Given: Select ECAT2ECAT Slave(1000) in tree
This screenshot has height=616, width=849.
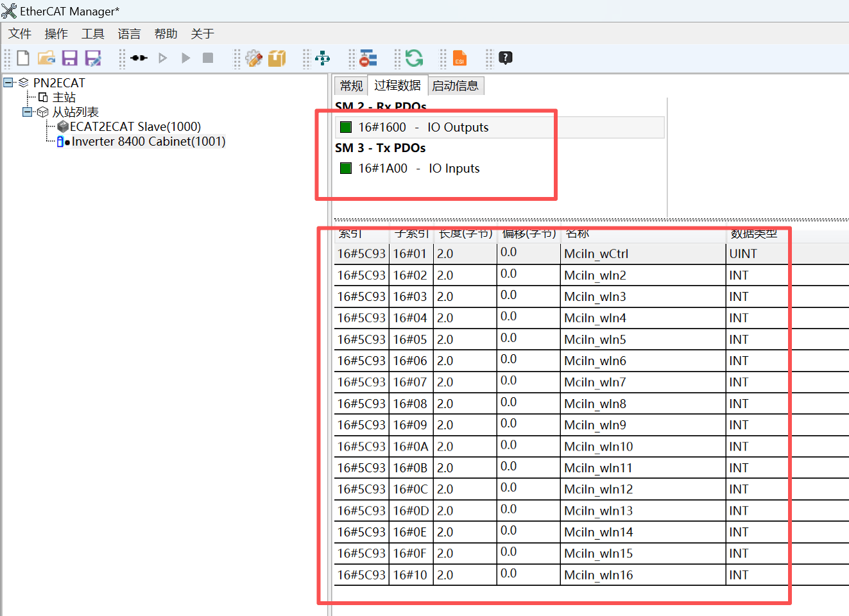Looking at the screenshot, I should pyautogui.click(x=135, y=127).
